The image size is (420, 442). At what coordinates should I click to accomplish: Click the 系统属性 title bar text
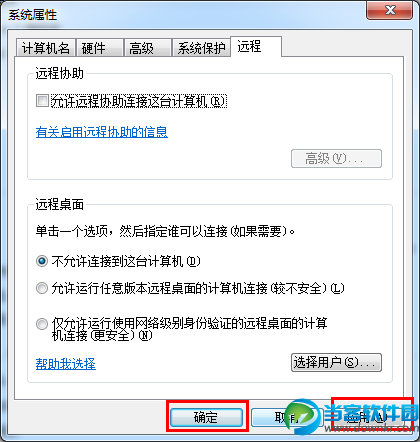[x=33, y=15]
